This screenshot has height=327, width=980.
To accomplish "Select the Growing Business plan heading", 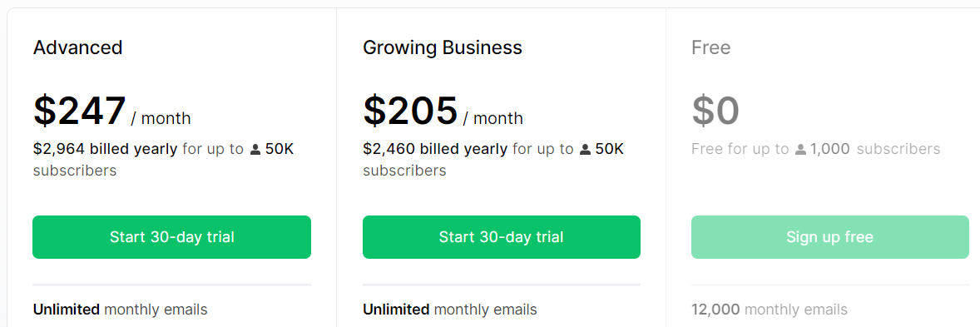I will coord(443,47).
